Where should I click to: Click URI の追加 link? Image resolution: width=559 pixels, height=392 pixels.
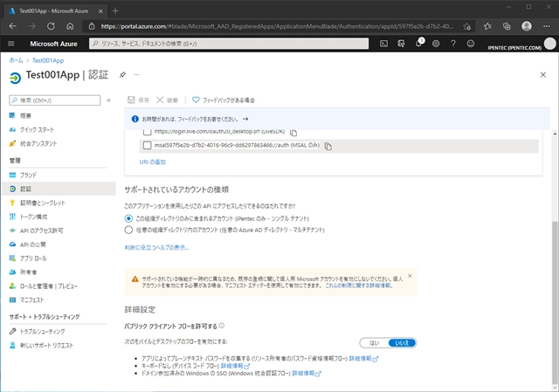point(153,162)
